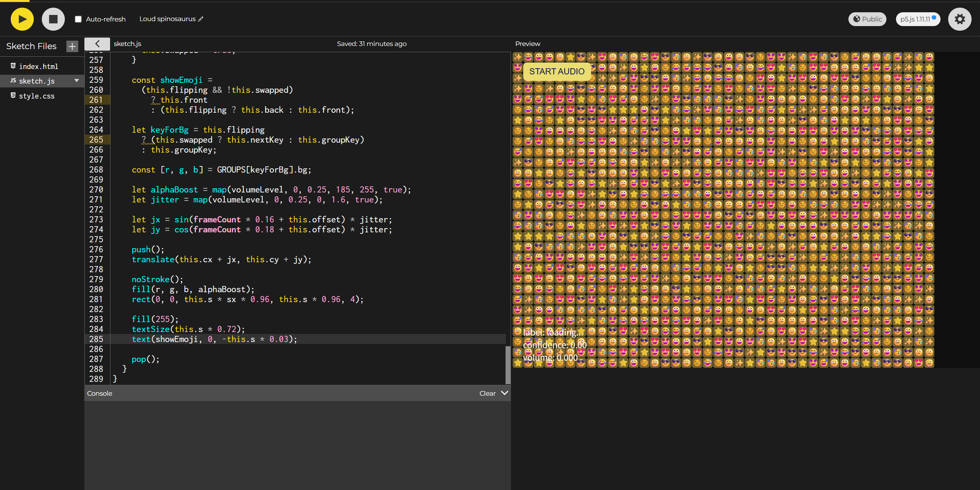Open sketch.js file options dropdown arrow
This screenshot has height=490, width=980.
(x=77, y=81)
